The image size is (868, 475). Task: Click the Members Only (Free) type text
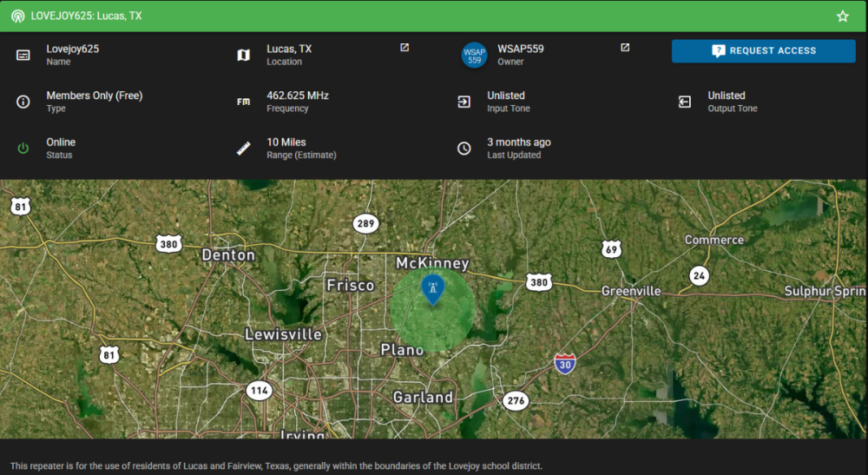94,96
